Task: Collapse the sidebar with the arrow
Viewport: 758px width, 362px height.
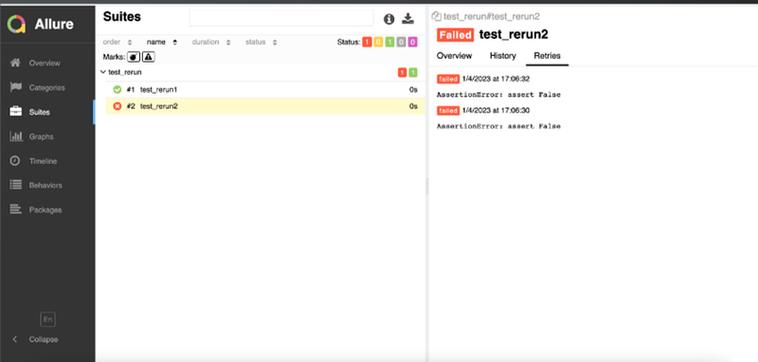Action: [x=15, y=339]
